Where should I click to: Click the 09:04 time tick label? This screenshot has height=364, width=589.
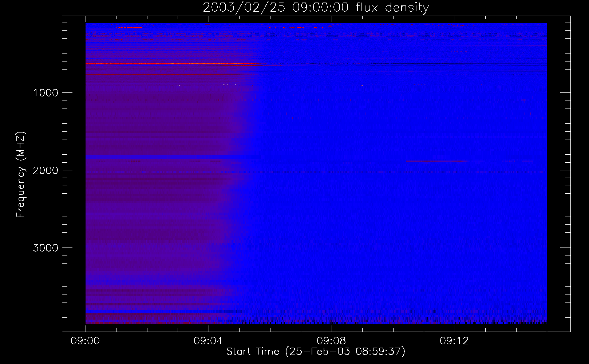pos(208,341)
